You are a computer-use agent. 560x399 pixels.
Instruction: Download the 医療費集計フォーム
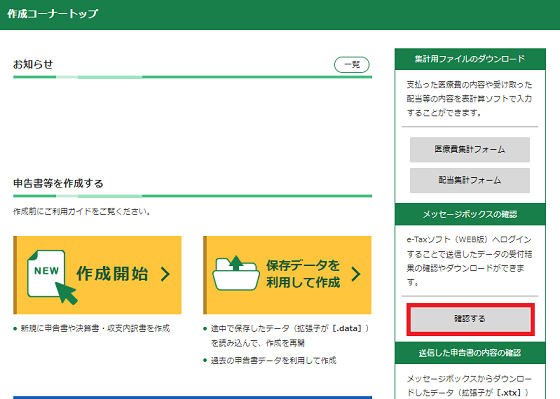470,149
